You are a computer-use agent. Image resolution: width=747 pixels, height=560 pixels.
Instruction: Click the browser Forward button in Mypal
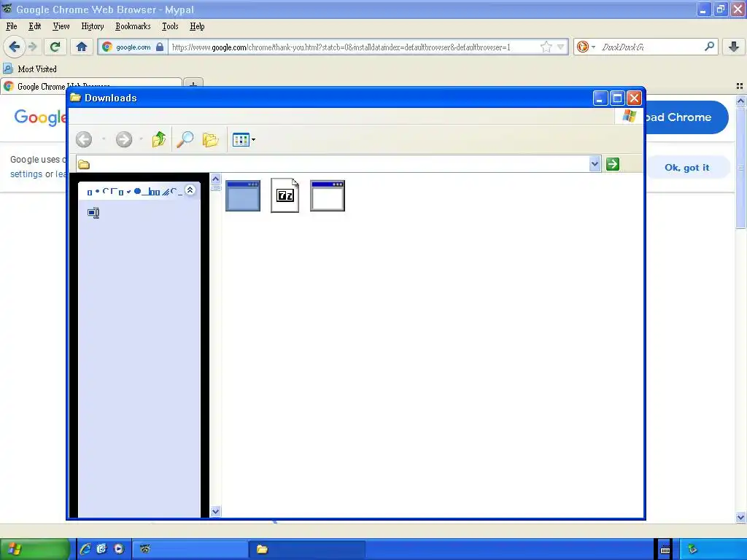(32, 47)
